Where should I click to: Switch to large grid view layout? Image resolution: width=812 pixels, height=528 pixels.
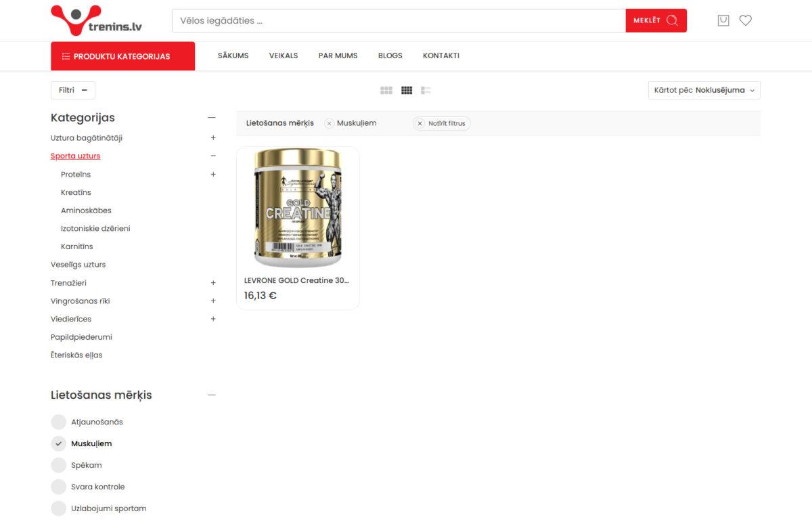point(386,89)
